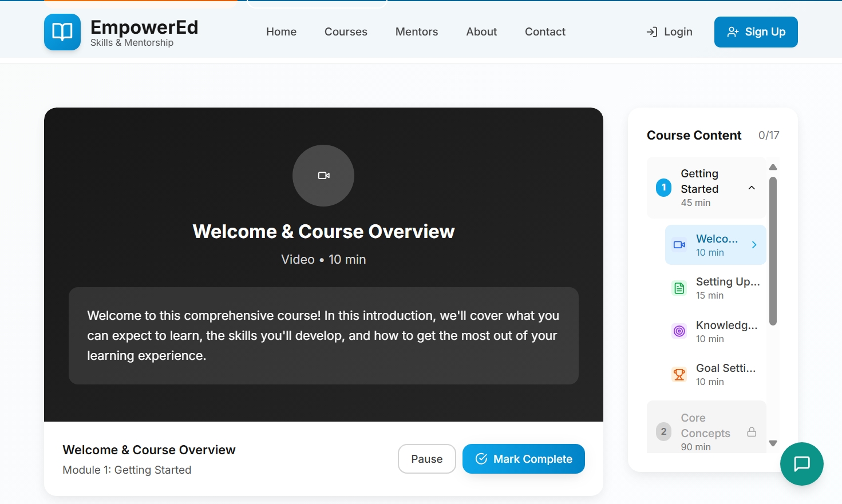This screenshot has width=842, height=504.
Task: Pause the lesson video
Action: point(427,459)
